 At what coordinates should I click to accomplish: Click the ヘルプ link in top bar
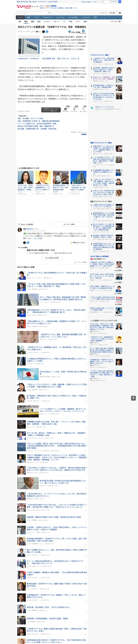[94, 2]
